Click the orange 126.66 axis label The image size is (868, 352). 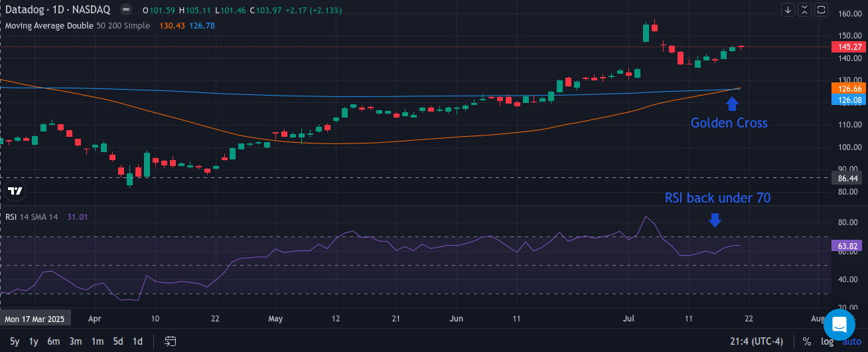pyautogui.click(x=849, y=88)
